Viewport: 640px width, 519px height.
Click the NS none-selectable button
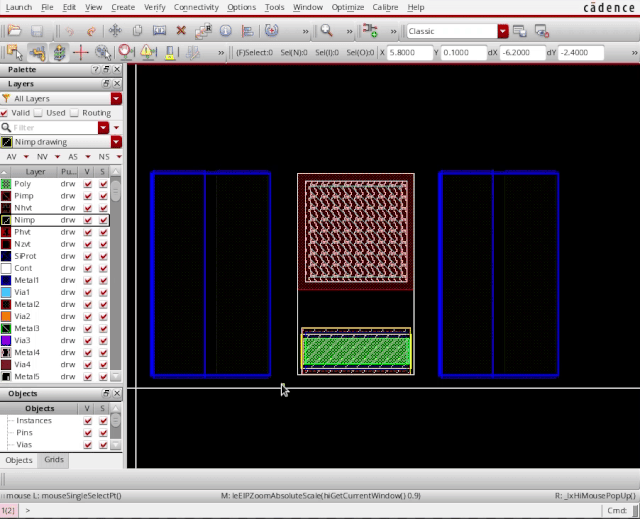pos(103,157)
